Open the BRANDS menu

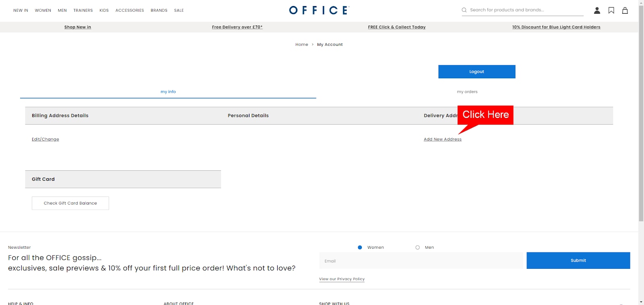coord(159,10)
